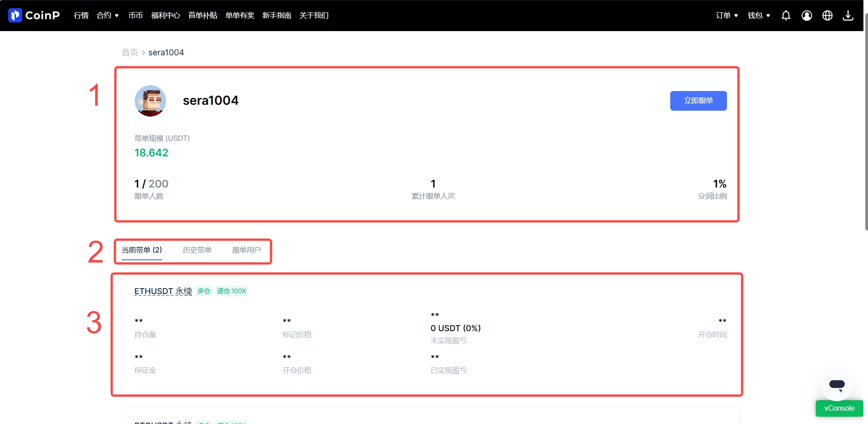The width and height of the screenshot is (868, 424).
Task: Switch to the 跟单用户 tab
Action: pos(246,250)
